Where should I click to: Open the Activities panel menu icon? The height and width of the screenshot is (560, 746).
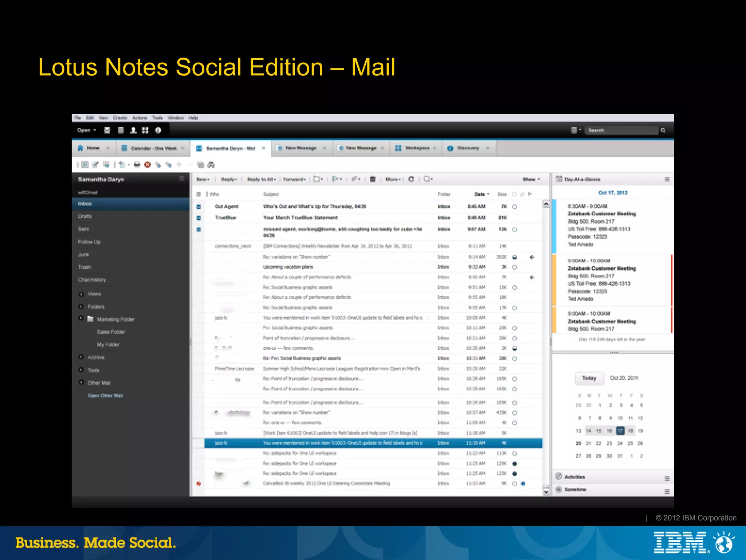pyautogui.click(x=667, y=478)
